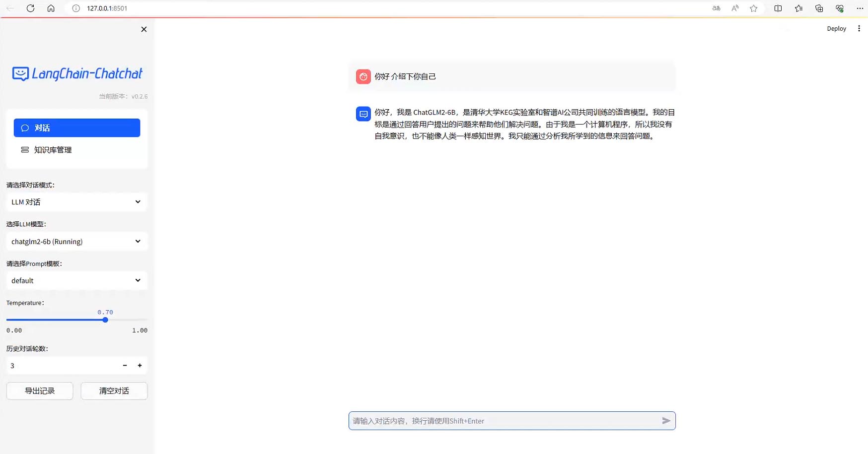The width and height of the screenshot is (868, 454).
Task: Click the ChatGLM2-6B assistant reply text
Action: [525, 124]
